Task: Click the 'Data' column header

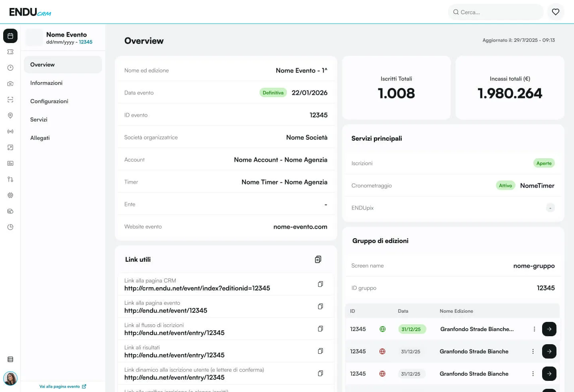Action: click(403, 311)
